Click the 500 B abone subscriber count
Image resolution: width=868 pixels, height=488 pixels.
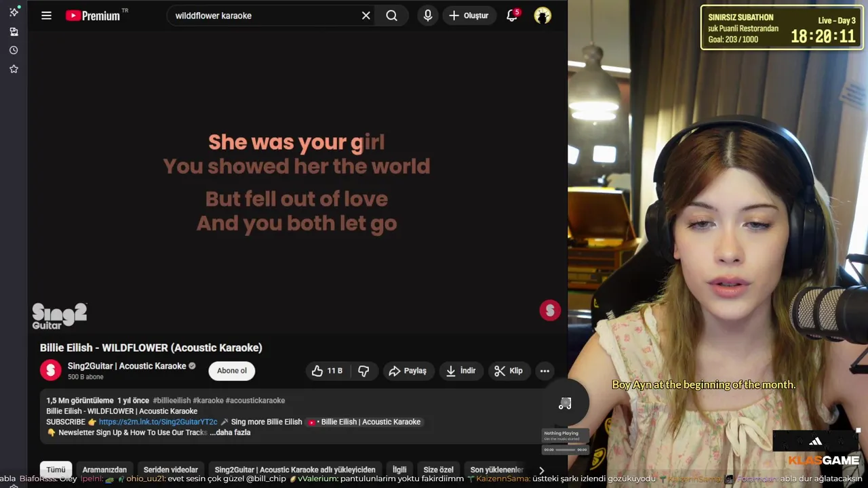tap(85, 377)
